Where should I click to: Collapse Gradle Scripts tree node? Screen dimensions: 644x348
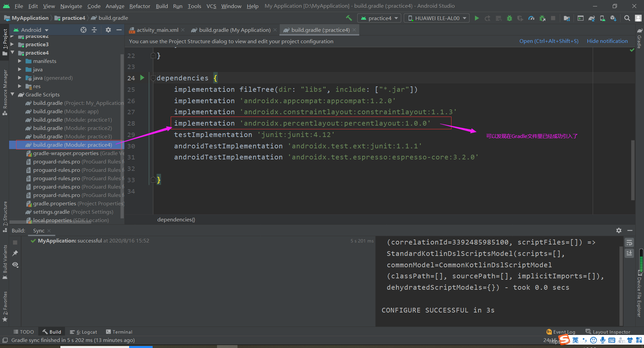click(x=13, y=94)
